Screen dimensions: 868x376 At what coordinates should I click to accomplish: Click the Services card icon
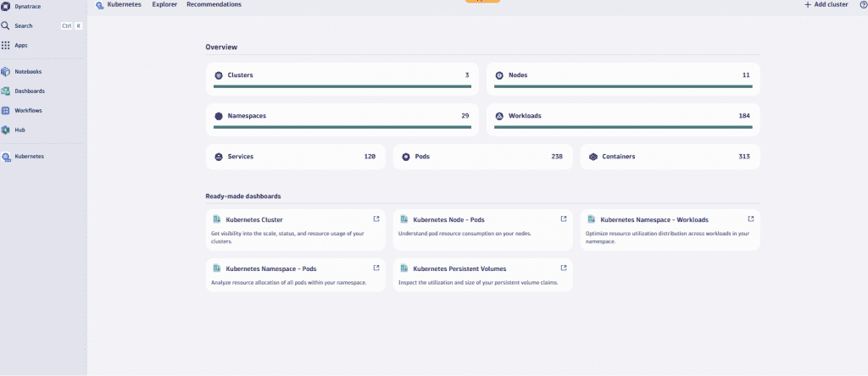point(219,157)
